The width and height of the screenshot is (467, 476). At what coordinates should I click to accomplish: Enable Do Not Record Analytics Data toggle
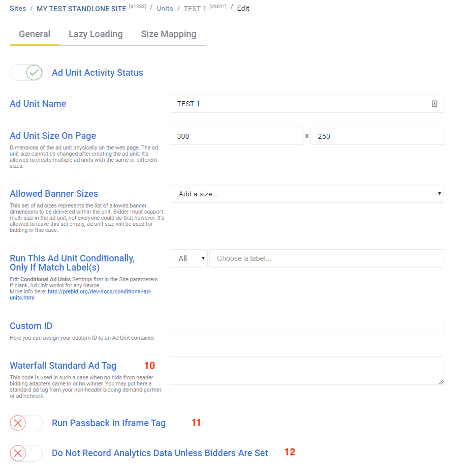[x=26, y=453]
